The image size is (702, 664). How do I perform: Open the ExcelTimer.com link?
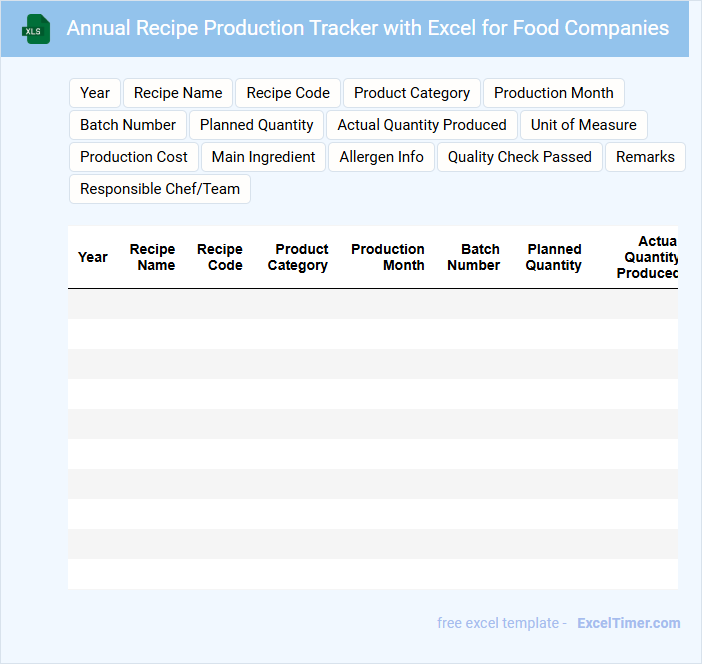coord(628,623)
